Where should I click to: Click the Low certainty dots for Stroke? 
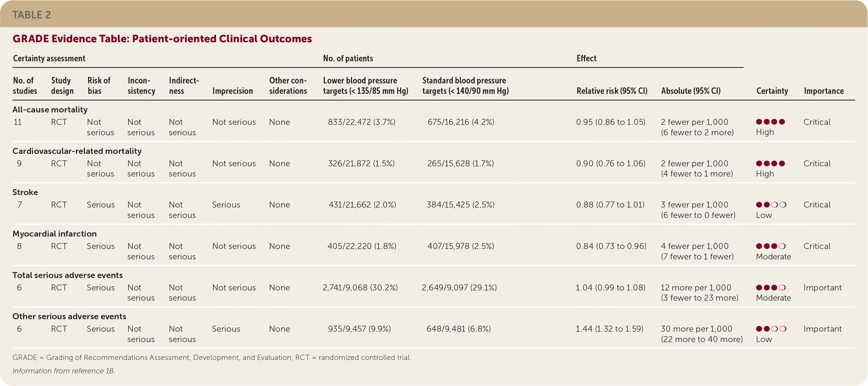[771, 205]
